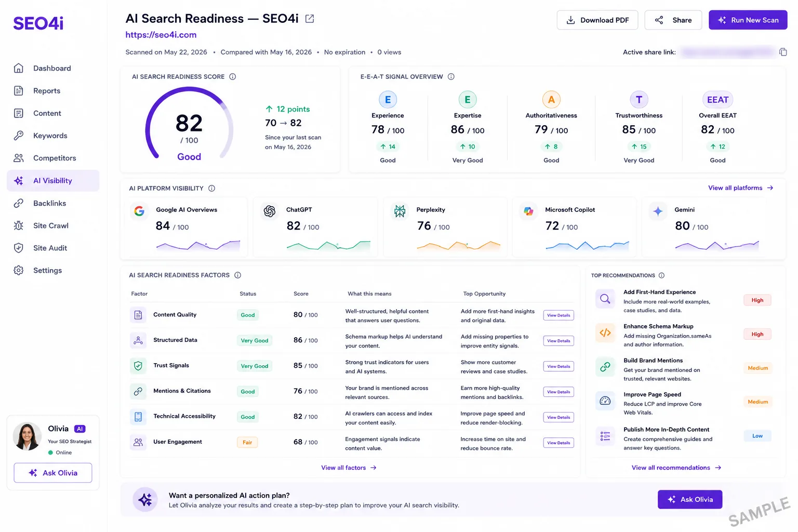
Task: Go to Reports in sidebar
Action: [53, 90]
